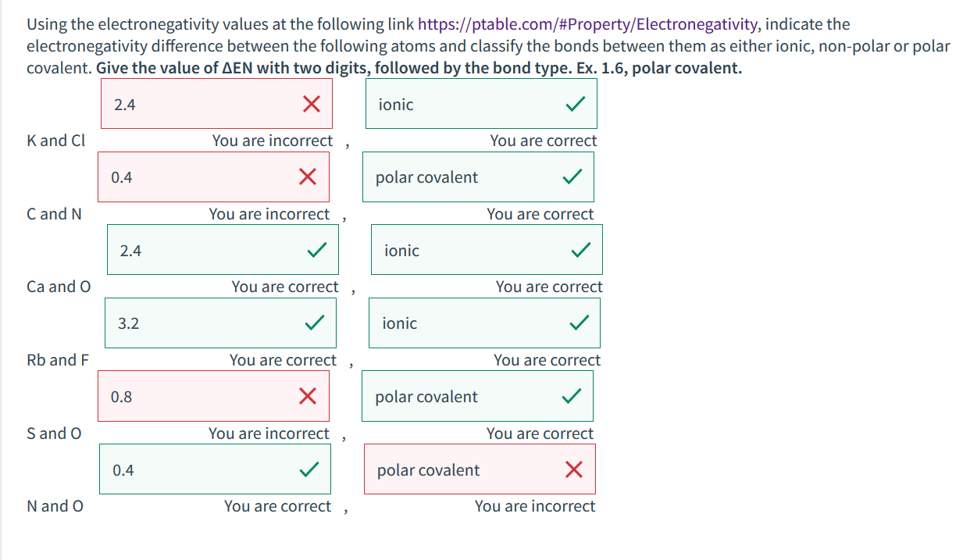Click the green checkmark beside 3.2 for Rb and F
The width and height of the screenshot is (963, 560).
pos(315,323)
